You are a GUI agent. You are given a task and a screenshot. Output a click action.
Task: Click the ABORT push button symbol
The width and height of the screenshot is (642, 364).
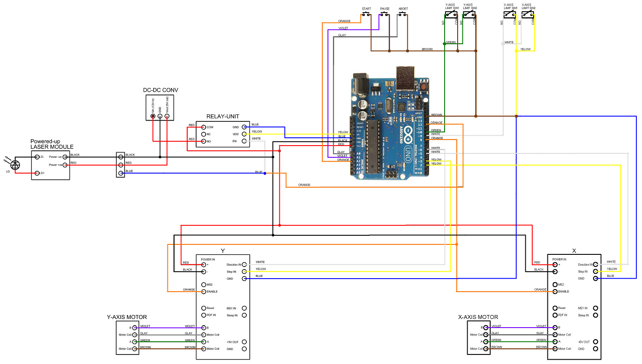click(x=403, y=14)
